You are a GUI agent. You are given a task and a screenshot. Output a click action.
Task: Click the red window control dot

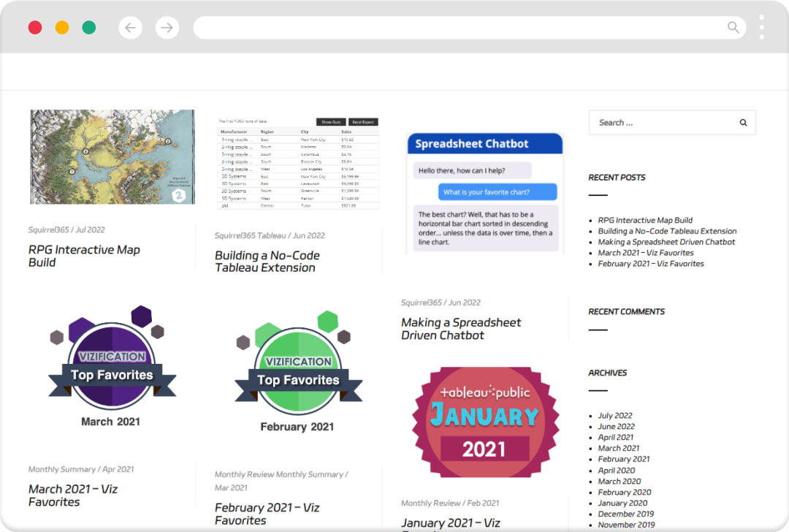(35, 27)
